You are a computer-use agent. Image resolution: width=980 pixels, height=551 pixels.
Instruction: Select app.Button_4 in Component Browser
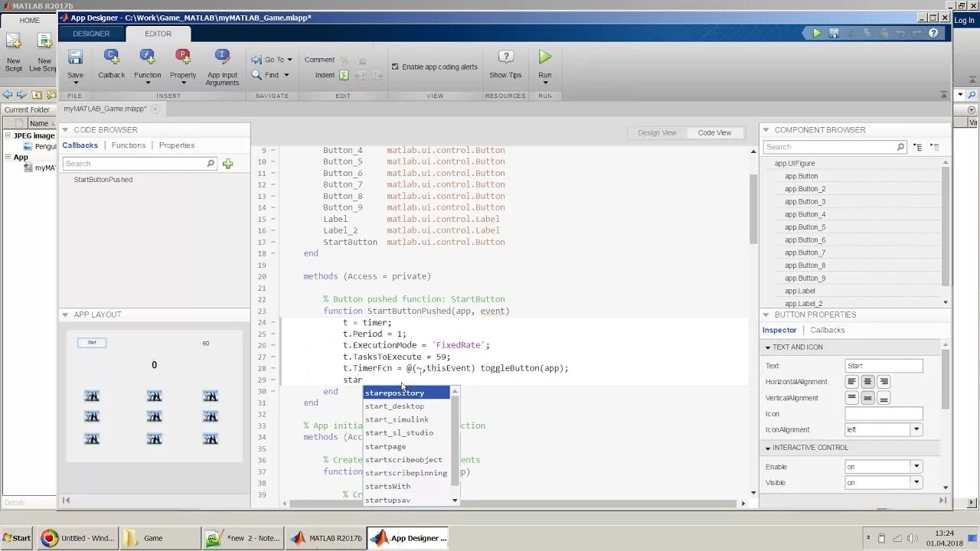(805, 214)
